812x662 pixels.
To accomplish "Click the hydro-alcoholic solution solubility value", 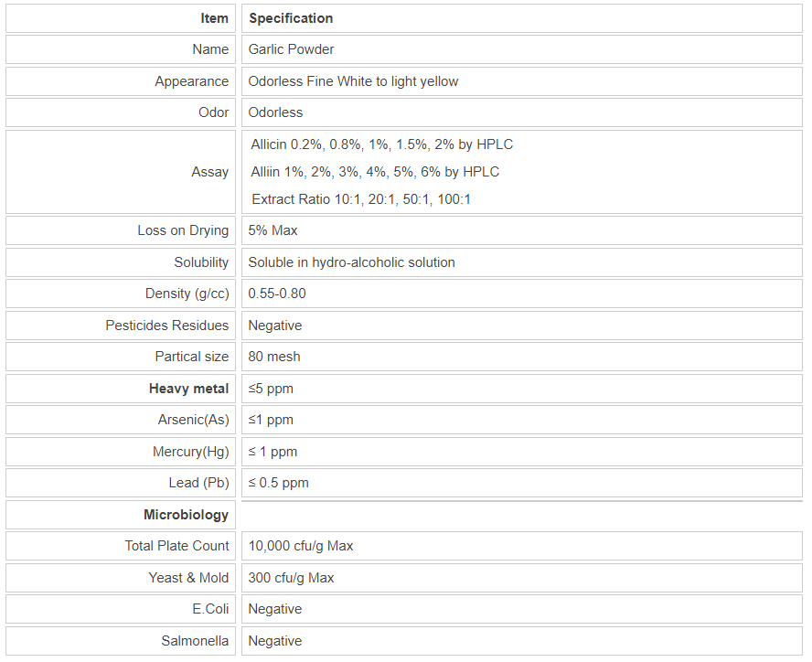I will tap(351, 262).
